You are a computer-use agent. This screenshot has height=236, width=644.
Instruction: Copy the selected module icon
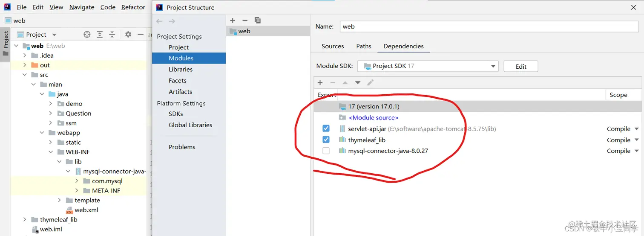(x=257, y=20)
